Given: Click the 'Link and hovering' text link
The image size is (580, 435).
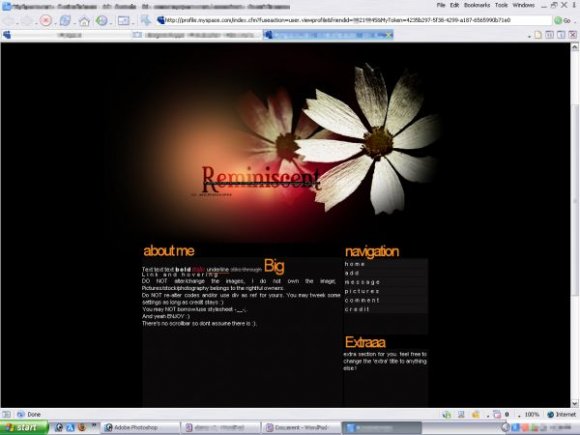Looking at the screenshot, I should pyautogui.click(x=180, y=274).
